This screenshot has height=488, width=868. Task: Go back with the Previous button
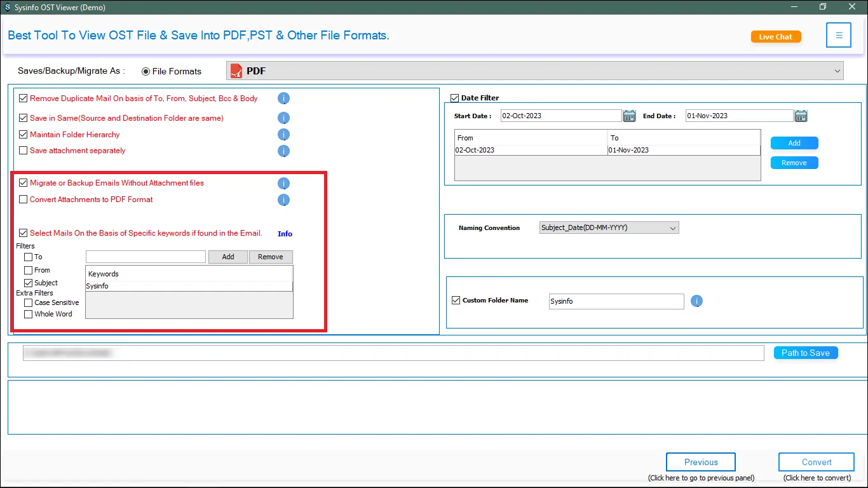point(700,462)
